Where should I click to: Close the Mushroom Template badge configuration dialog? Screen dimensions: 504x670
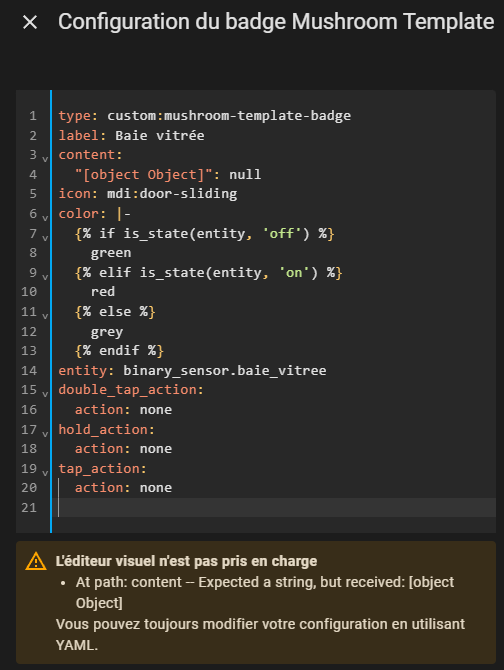[x=30, y=22]
